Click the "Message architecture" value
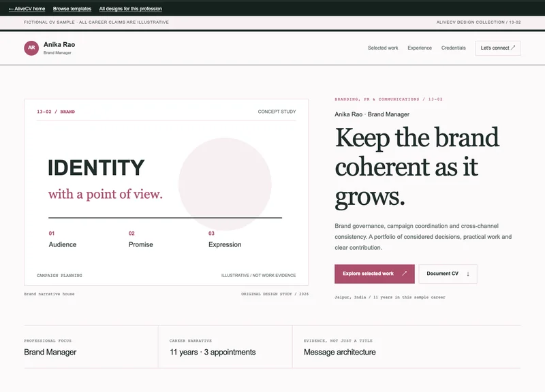This screenshot has width=545, height=392. pos(339,352)
